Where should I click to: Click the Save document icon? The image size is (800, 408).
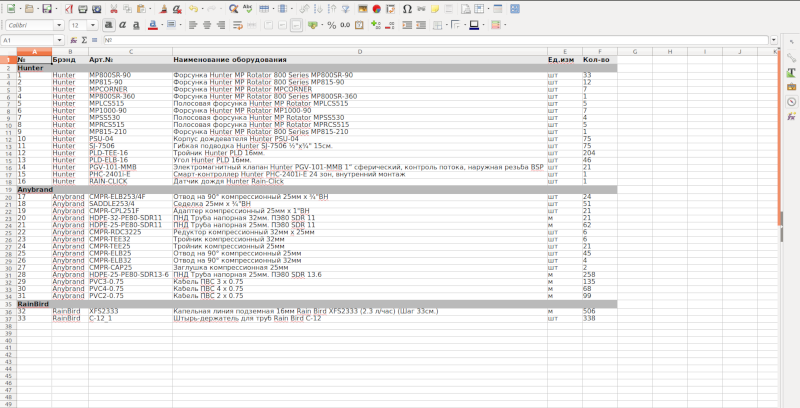pos(46,8)
